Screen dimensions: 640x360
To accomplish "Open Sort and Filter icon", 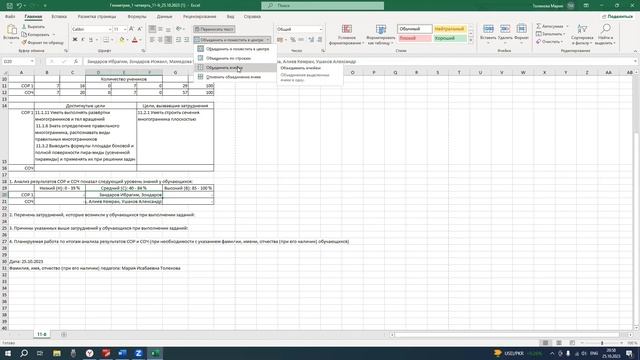I will tap(582, 29).
